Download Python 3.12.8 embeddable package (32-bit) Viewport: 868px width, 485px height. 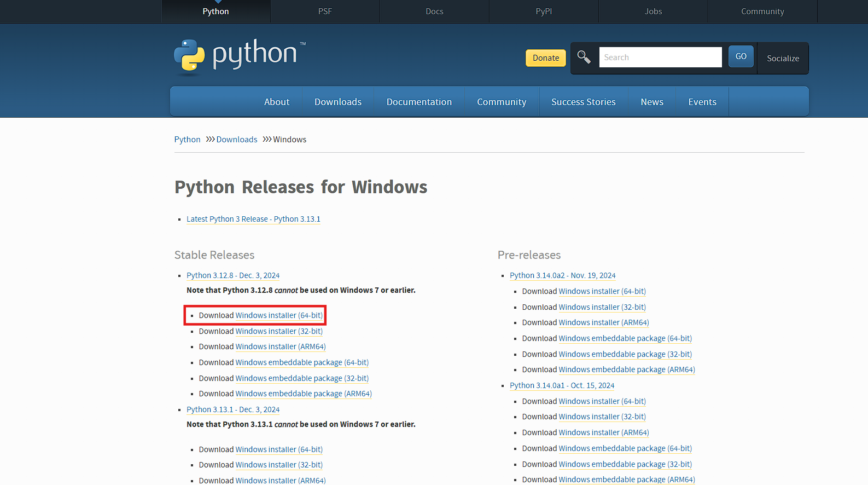coord(302,378)
